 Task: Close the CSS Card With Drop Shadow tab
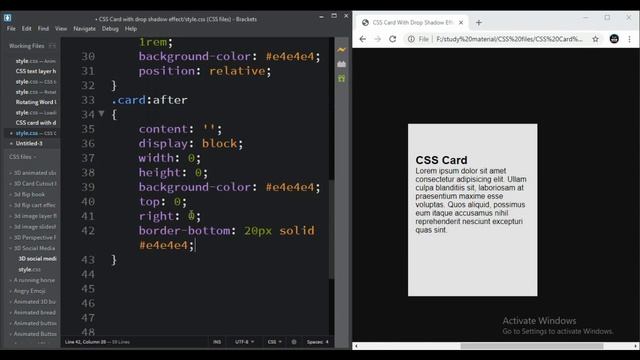coord(461,23)
